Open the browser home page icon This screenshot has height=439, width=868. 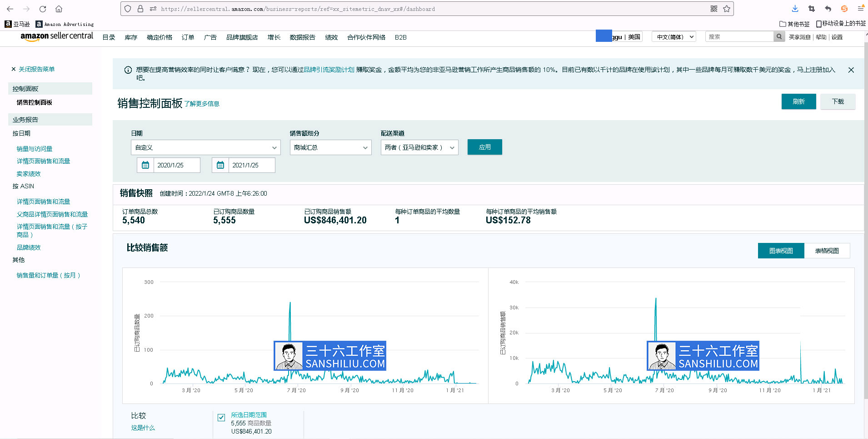point(59,9)
